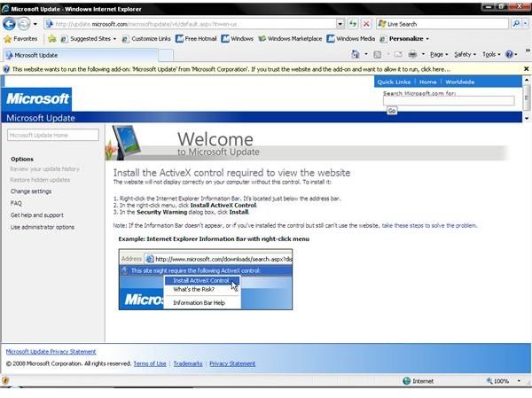The image size is (532, 398).
Task: Click the toolbar overflow chevron
Action: [528, 51]
